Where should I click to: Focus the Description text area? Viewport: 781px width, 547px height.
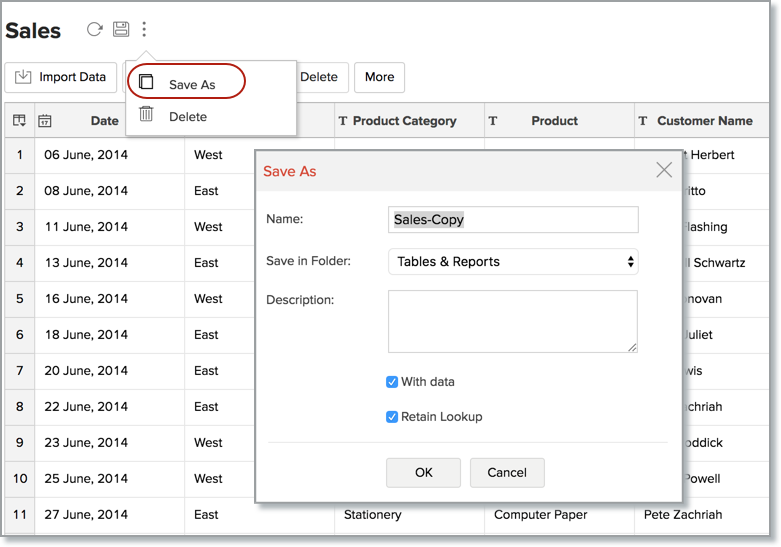[513, 321]
